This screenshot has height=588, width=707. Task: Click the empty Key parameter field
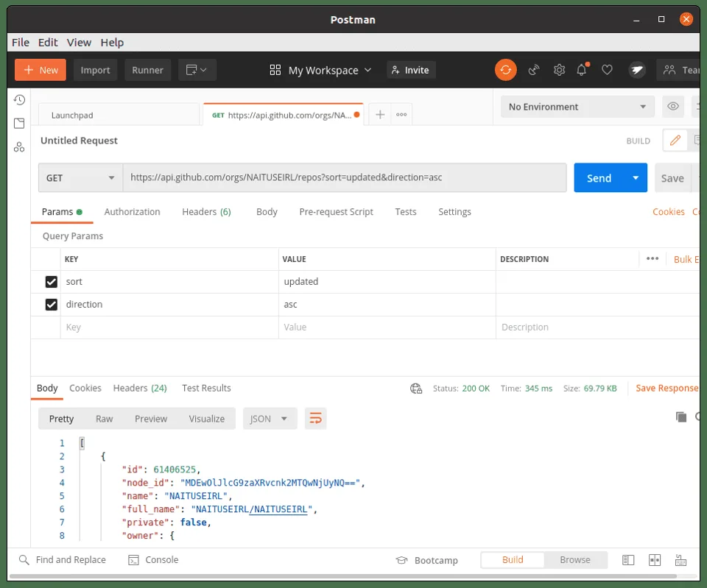tap(169, 327)
